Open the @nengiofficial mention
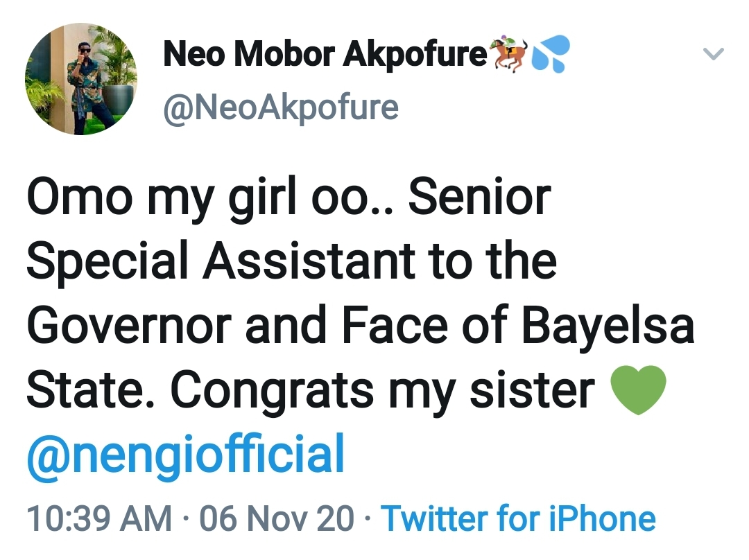 pyautogui.click(x=185, y=455)
